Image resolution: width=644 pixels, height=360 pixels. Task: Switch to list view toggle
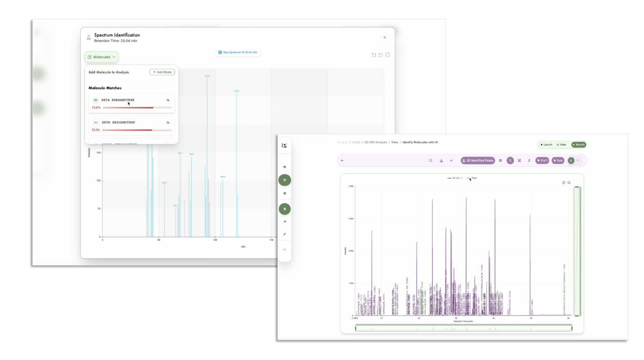[x=578, y=161]
